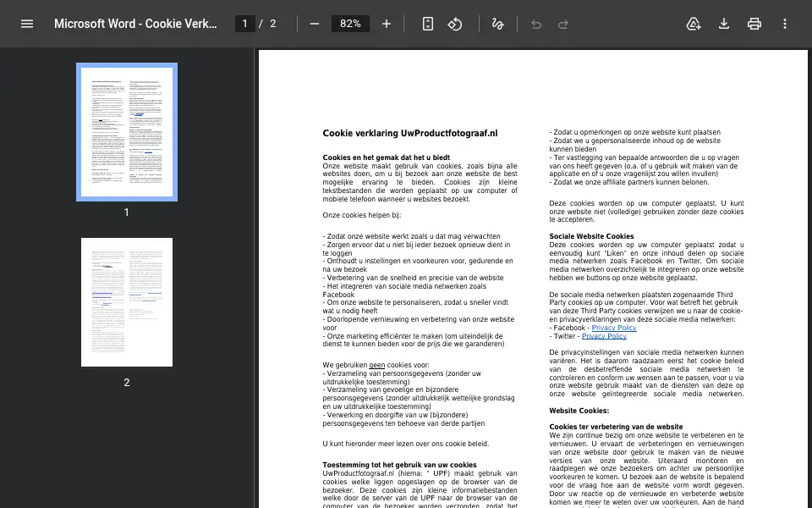This screenshot has width=812, height=508.
Task: Click the zoom out minus button
Action: 315,24
